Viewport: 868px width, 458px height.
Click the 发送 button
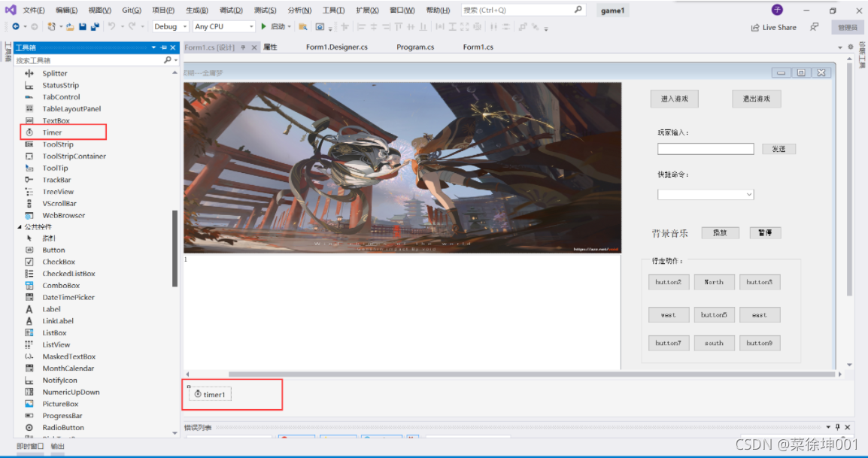pyautogui.click(x=779, y=149)
